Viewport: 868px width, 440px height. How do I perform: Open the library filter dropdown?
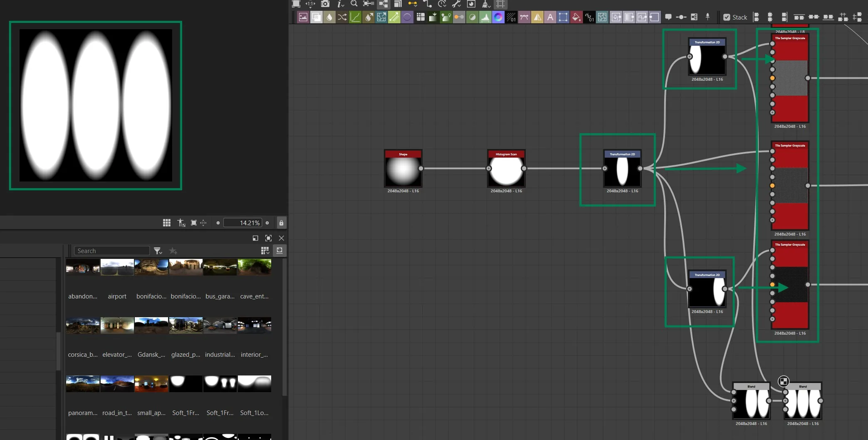click(x=158, y=251)
